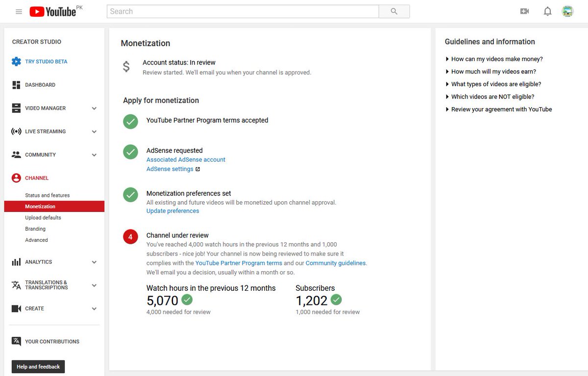Focus the Search input field

(243, 11)
